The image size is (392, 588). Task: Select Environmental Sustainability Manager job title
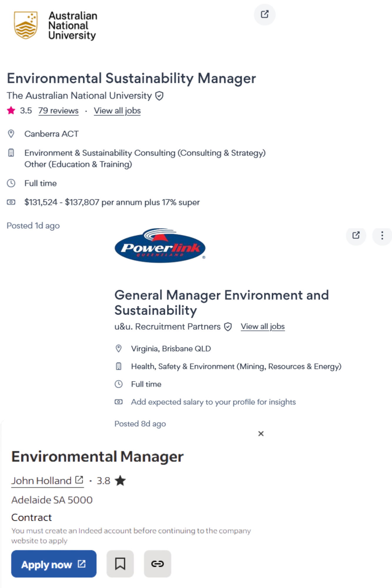(131, 78)
